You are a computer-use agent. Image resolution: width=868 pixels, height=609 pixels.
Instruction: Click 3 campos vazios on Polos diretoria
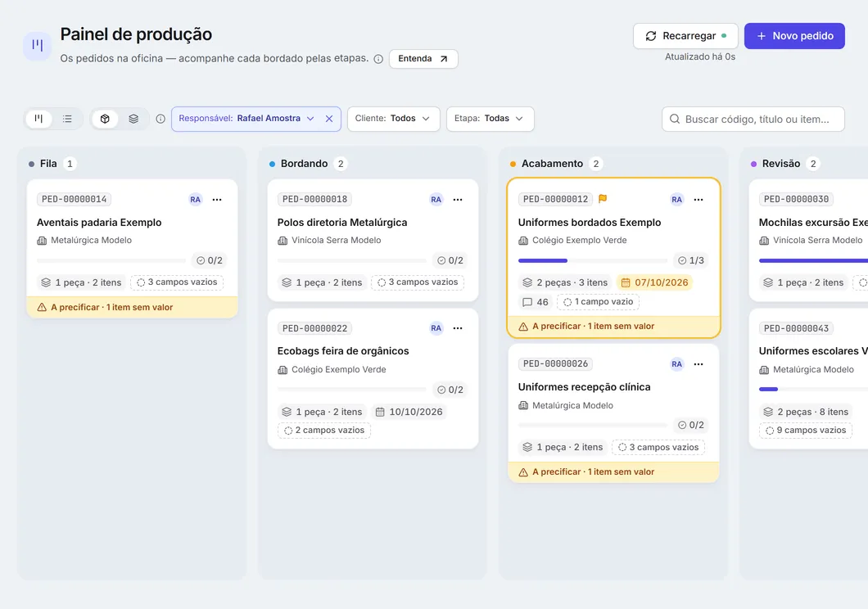tap(418, 282)
